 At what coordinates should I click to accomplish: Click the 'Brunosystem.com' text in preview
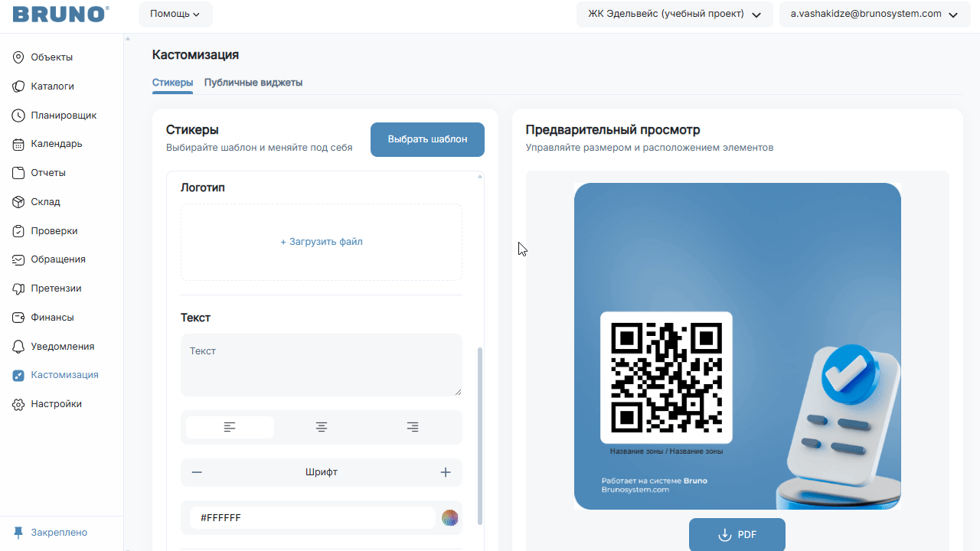[x=635, y=490]
